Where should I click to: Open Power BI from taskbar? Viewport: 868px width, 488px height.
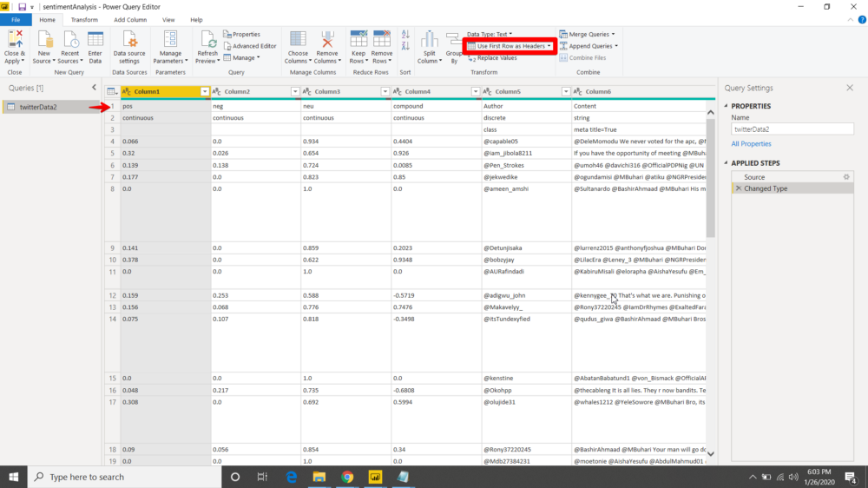(375, 477)
